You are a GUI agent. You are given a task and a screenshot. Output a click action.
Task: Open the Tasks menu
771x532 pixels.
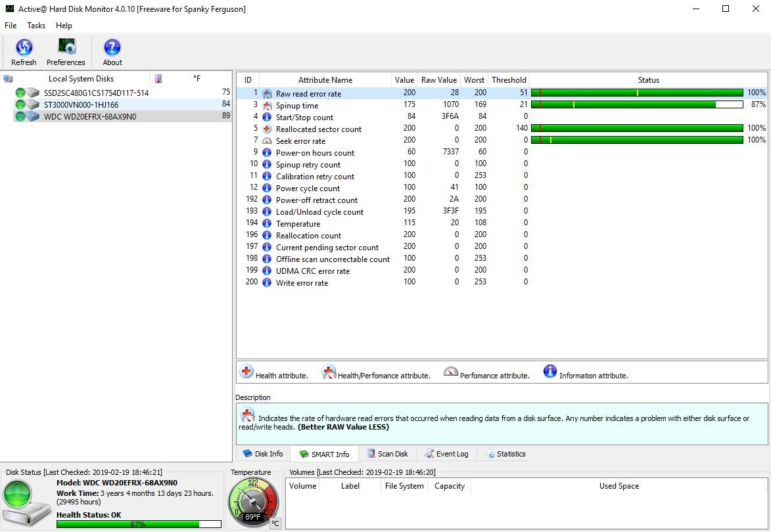(36, 25)
